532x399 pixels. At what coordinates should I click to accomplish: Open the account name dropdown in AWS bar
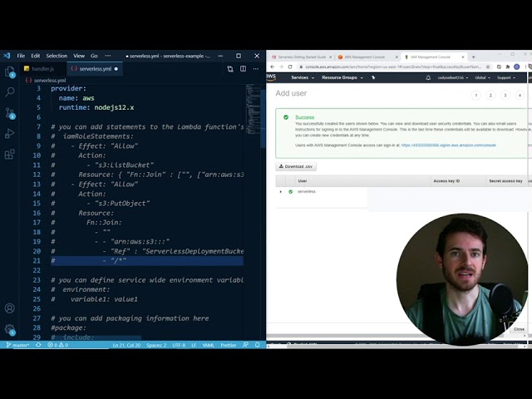(452, 77)
